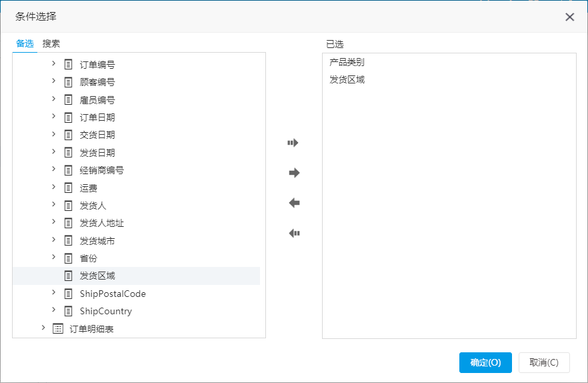The width and height of the screenshot is (588, 383).
Task: Click the single right arrow move icon
Action: coord(295,173)
